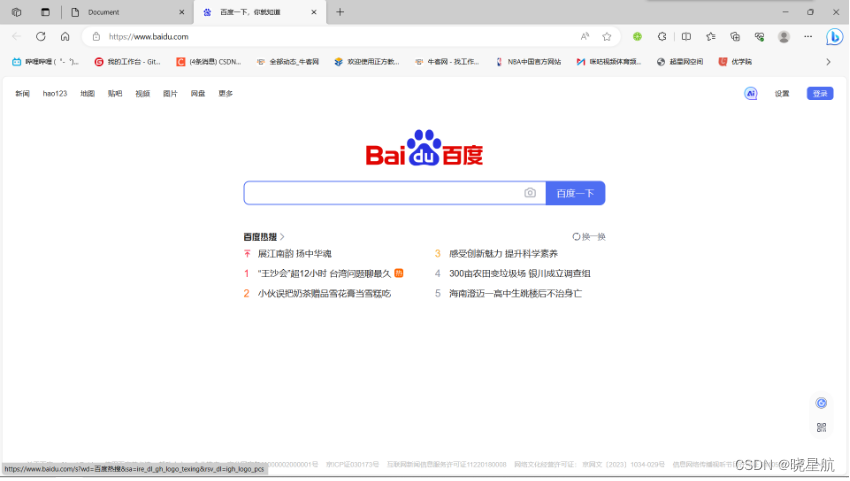Viewport: 850px width, 481px height.
Task: Open the browser extensions icon
Action: (x=662, y=36)
